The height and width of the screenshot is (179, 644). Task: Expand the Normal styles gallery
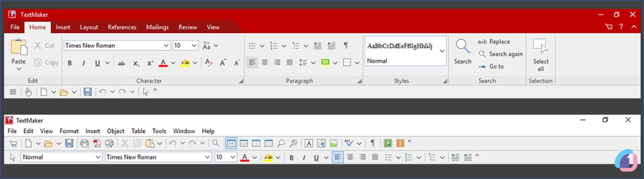click(x=442, y=51)
